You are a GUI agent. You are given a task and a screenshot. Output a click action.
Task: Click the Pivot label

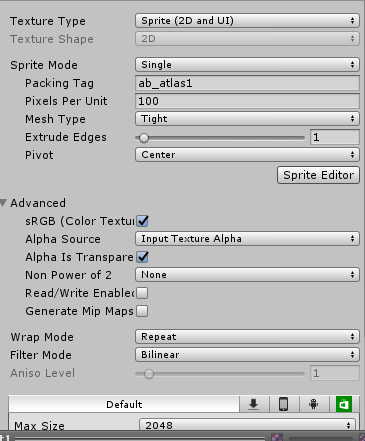[x=39, y=155]
